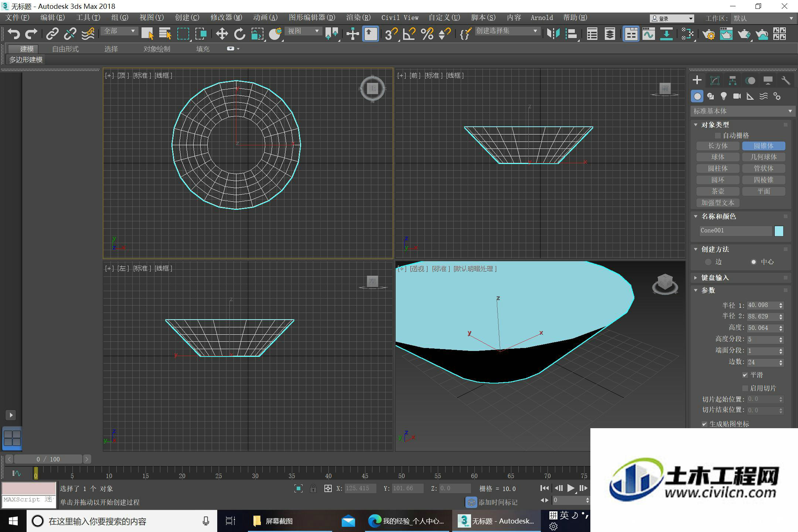Toggle the 3D Snaps icon
Viewport: 798px width, 532px height.
(391, 34)
